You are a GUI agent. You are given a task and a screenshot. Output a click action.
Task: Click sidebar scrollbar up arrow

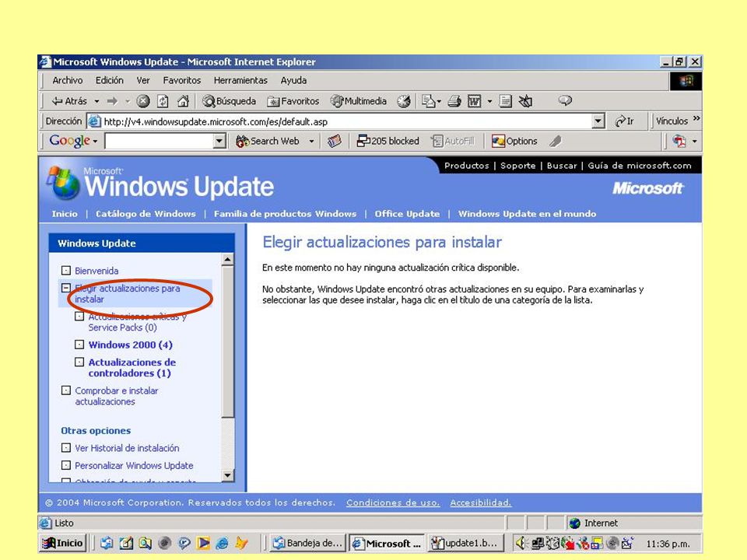coord(228,259)
